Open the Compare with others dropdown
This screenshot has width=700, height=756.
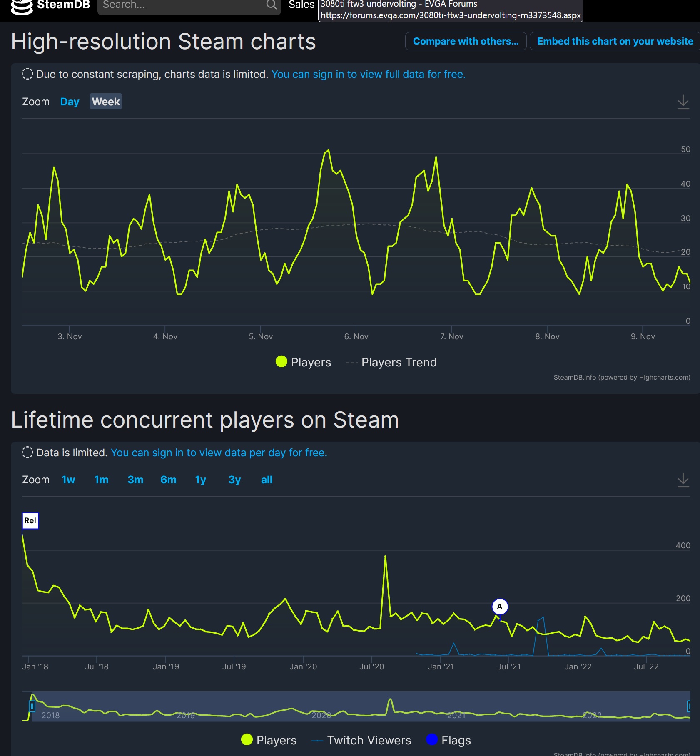point(466,41)
